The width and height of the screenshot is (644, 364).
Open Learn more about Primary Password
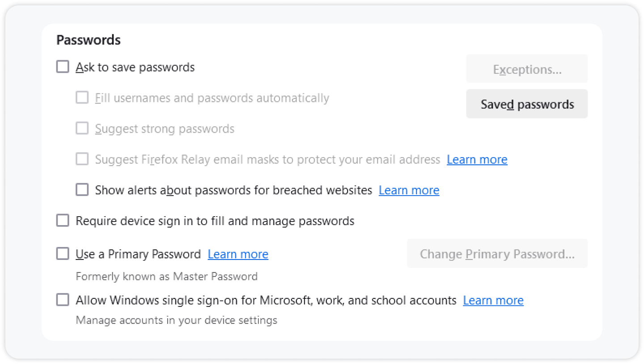click(238, 254)
